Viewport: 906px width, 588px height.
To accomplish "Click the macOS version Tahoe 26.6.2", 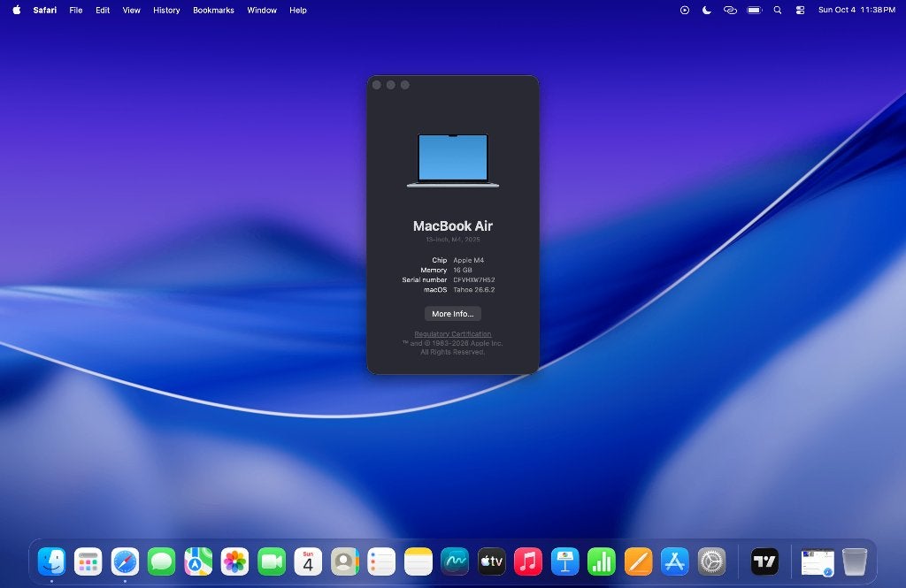I will [x=474, y=289].
